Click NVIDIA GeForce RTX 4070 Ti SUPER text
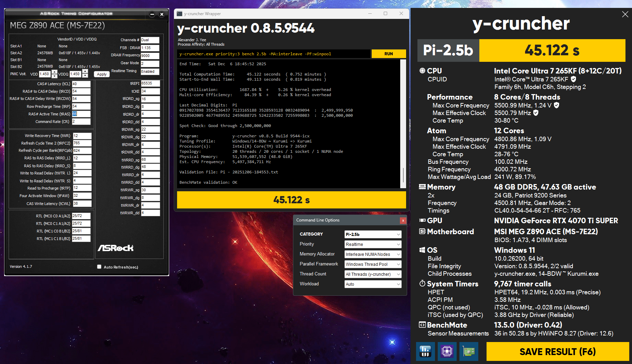The height and width of the screenshot is (364, 632). pyautogui.click(x=556, y=220)
